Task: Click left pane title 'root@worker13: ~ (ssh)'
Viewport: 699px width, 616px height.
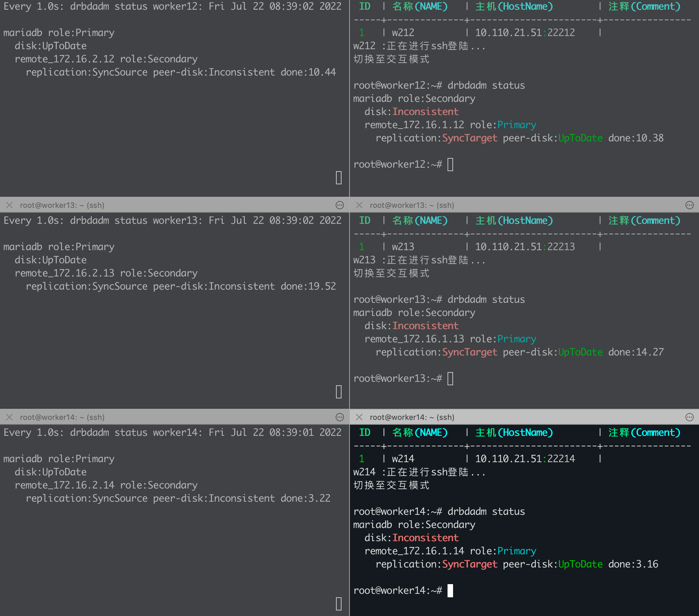Action: click(62, 205)
